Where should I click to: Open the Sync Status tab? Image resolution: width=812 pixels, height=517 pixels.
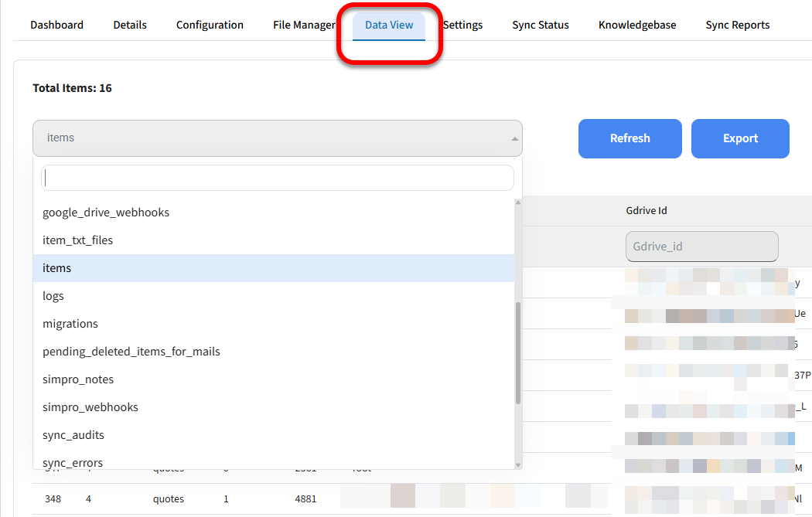click(x=540, y=25)
